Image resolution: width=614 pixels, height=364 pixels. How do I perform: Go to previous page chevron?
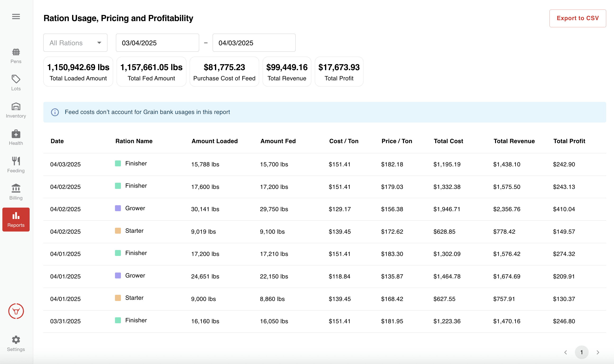point(565,352)
